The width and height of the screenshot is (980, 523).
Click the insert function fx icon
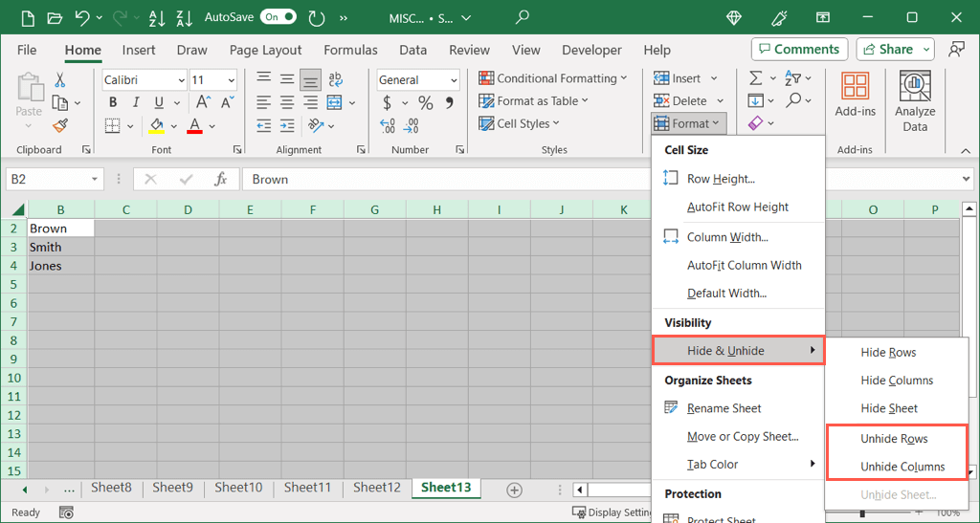coord(220,179)
